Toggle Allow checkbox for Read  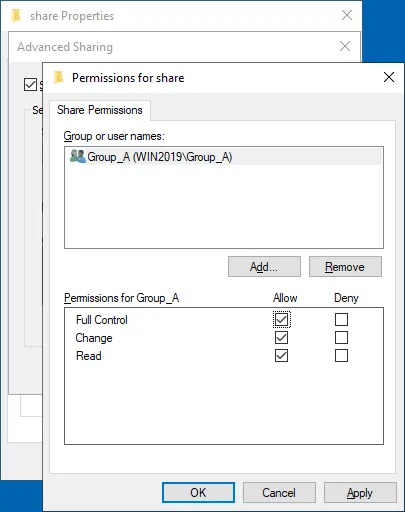[x=282, y=356]
